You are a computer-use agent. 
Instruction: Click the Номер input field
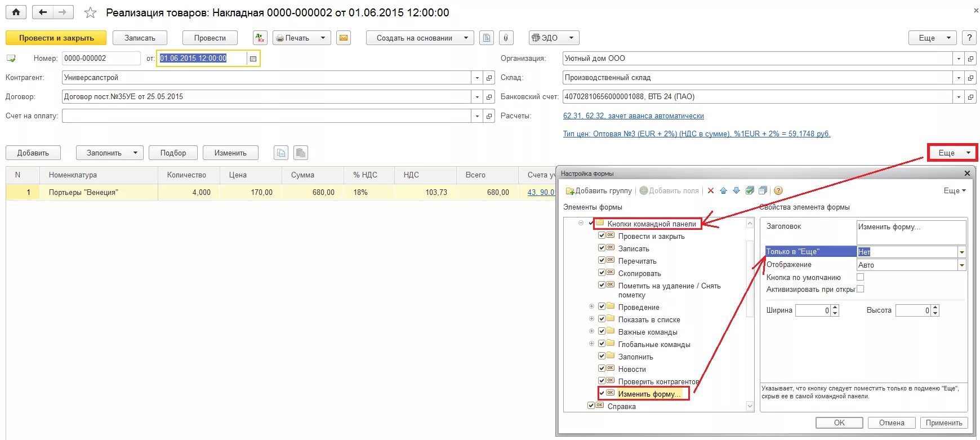click(x=101, y=58)
